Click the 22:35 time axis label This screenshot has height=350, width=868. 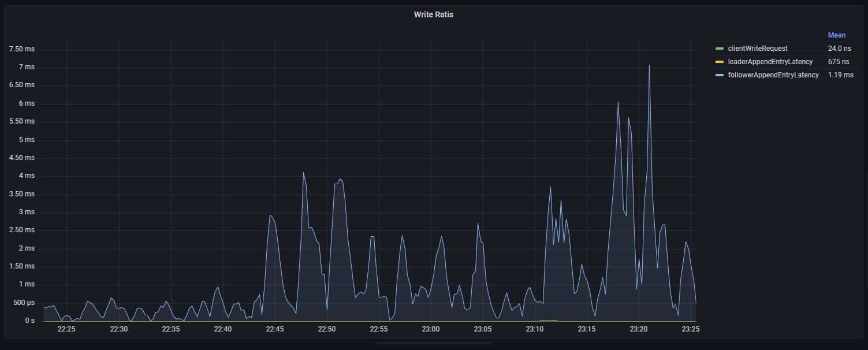pyautogui.click(x=170, y=329)
